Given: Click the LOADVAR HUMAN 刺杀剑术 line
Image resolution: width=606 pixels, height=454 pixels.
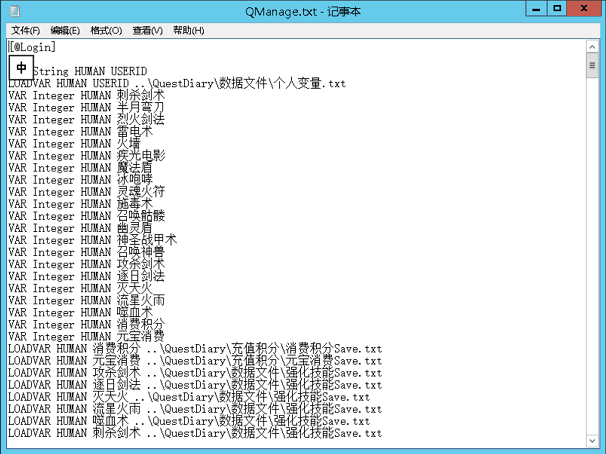Looking at the screenshot, I should 195,433.
